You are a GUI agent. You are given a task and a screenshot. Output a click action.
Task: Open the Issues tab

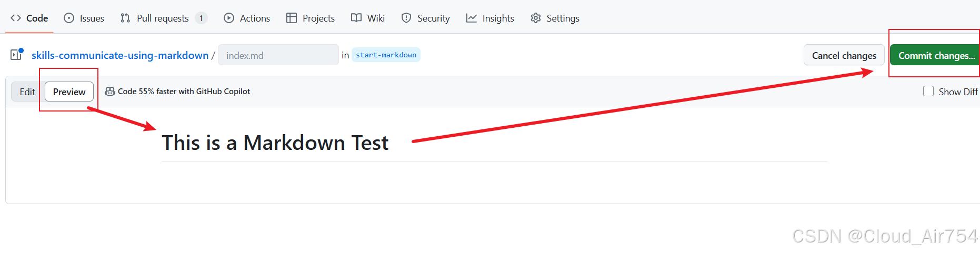84,18
